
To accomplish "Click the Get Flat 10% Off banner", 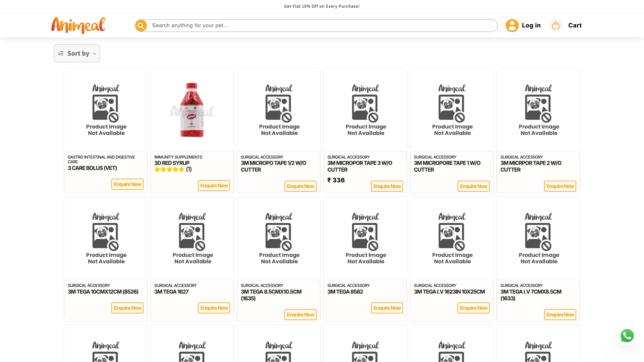I will pos(322,6).
